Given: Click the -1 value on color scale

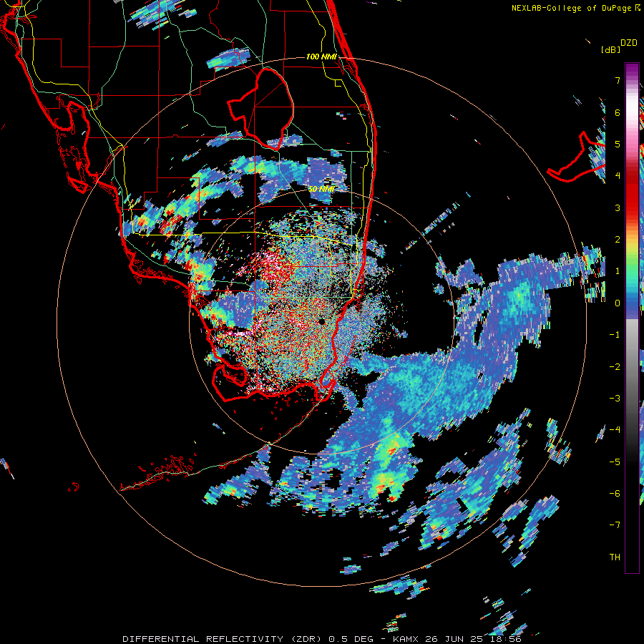Looking at the screenshot, I should [615, 335].
